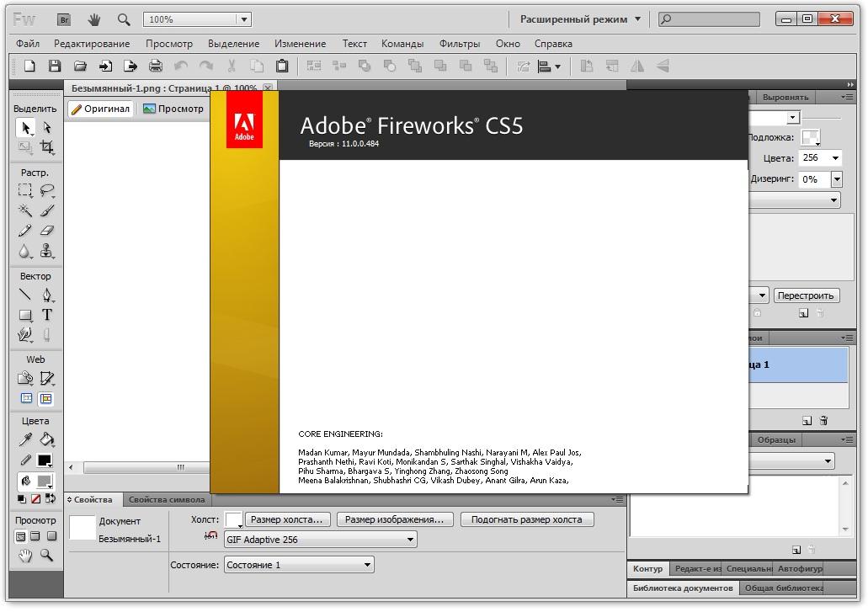The image size is (868, 612).
Task: Open the Цвета 256 dropdown
Action: point(820,158)
